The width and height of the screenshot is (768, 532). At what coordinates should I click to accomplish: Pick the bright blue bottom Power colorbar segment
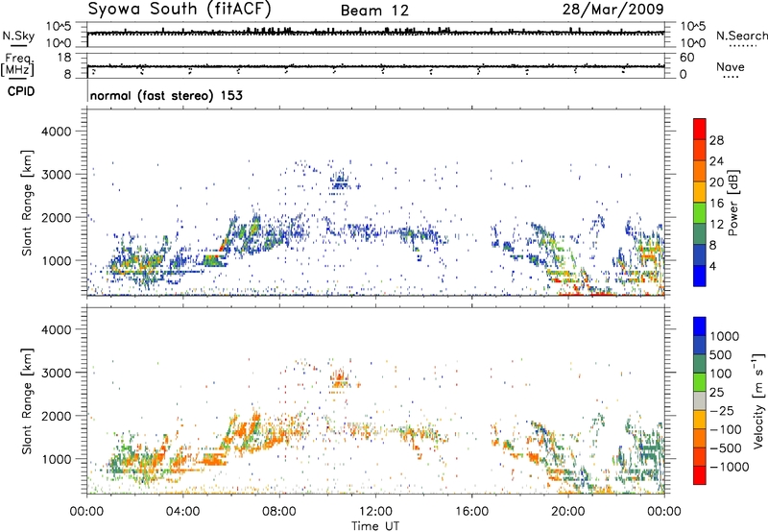tap(700, 276)
